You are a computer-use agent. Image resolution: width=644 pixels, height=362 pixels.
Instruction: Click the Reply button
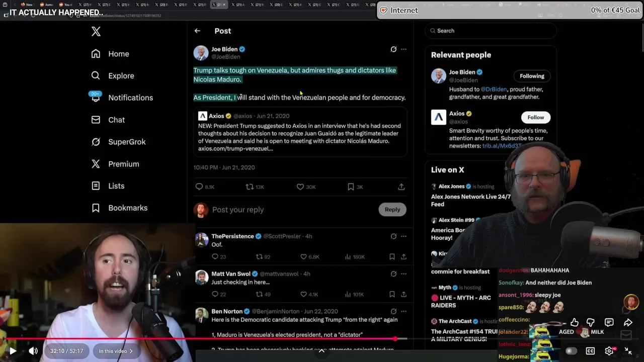click(x=392, y=210)
